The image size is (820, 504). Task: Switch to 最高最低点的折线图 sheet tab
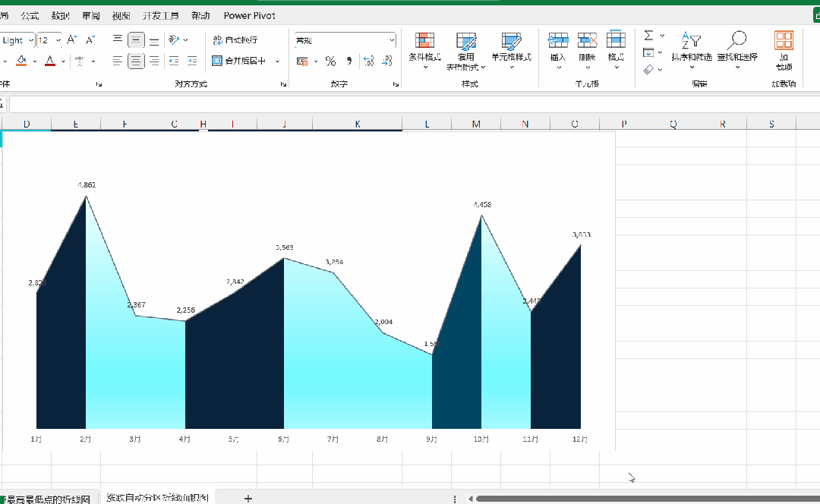tap(47, 499)
